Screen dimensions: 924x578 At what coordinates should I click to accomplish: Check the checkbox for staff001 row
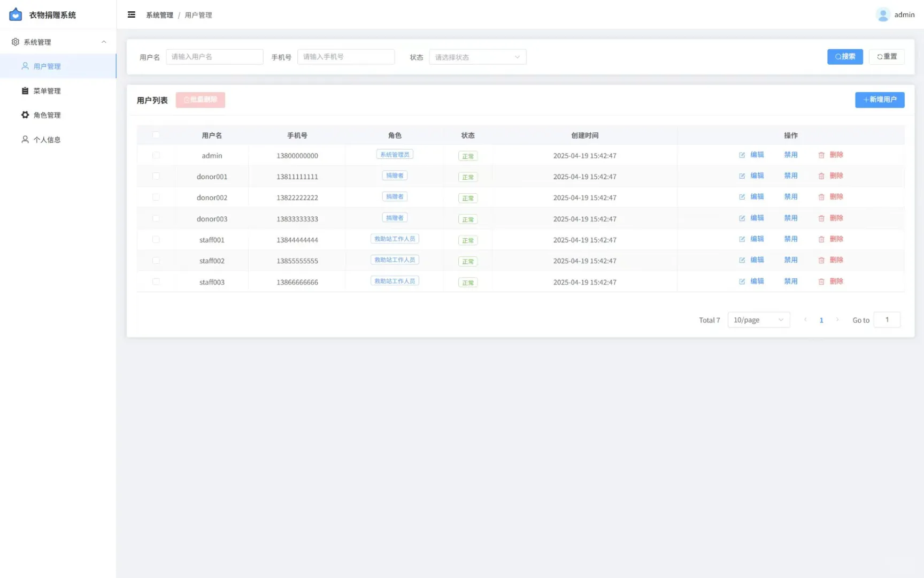click(x=156, y=239)
